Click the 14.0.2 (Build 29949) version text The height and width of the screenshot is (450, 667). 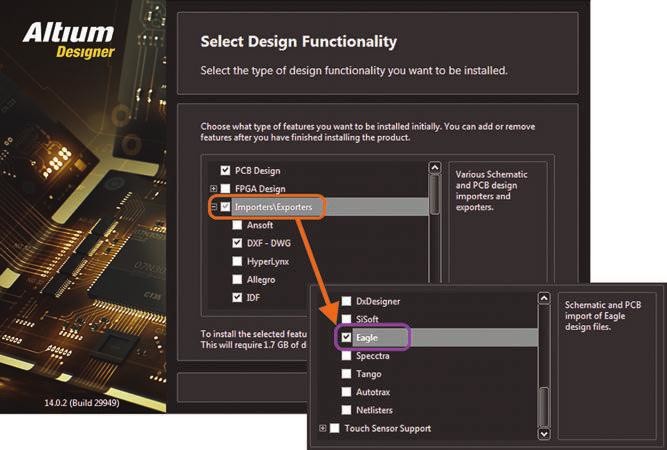point(82,402)
